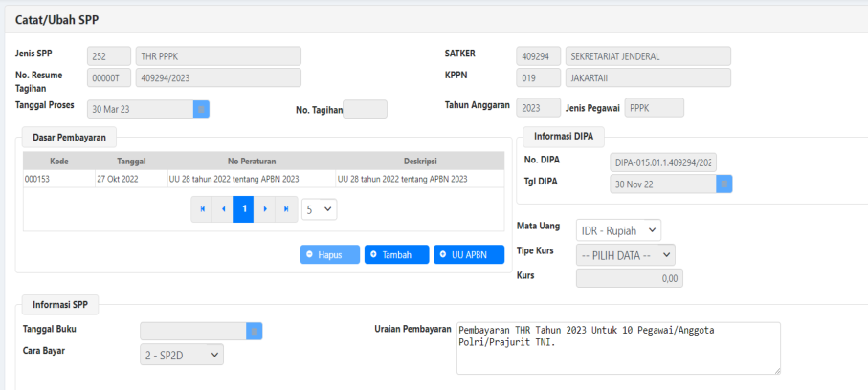Click the UU APBN button
Image resolution: width=868 pixels, height=390 pixels.
(468, 255)
